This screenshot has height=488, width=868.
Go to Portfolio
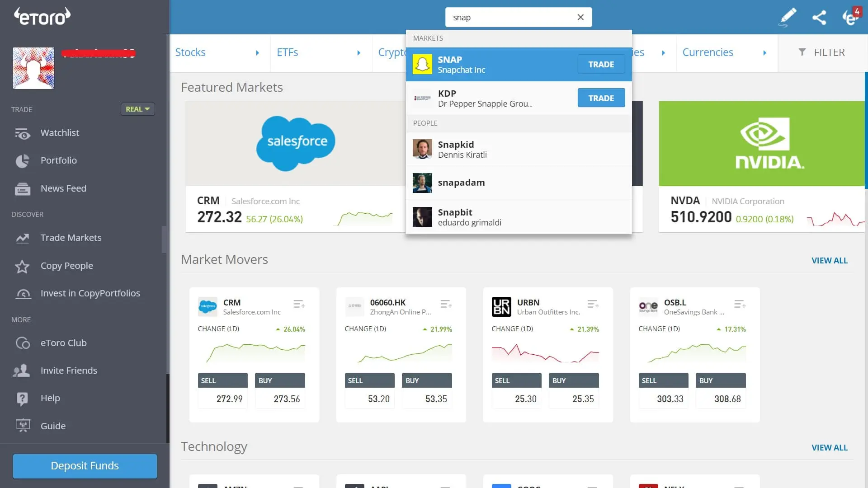pyautogui.click(x=59, y=160)
